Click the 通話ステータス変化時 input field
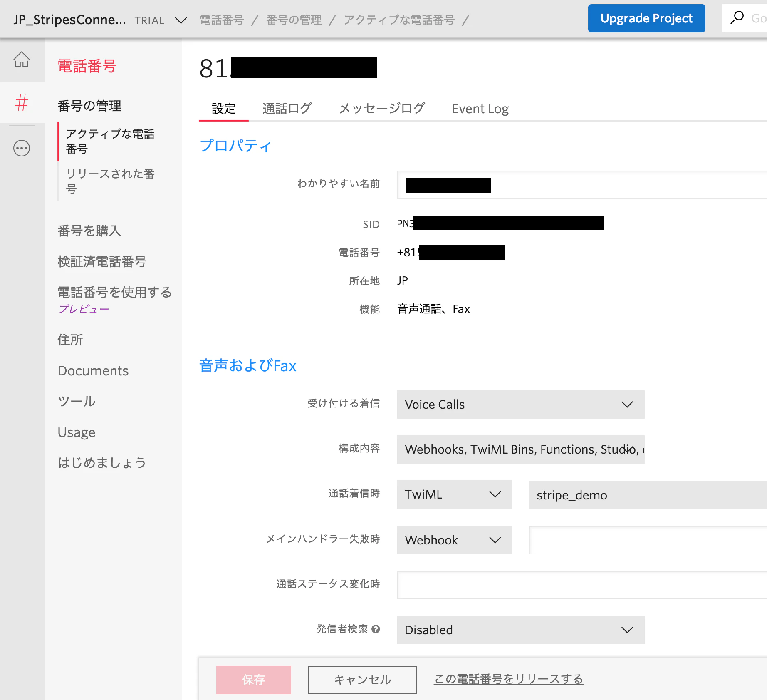Screen dimensions: 767x700 coord(582,585)
